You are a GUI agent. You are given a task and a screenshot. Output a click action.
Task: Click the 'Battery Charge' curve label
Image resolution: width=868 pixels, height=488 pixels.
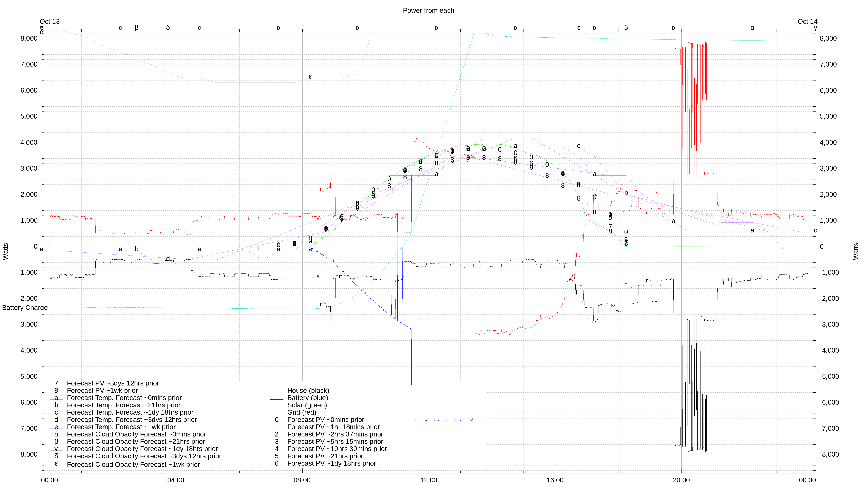(25, 308)
